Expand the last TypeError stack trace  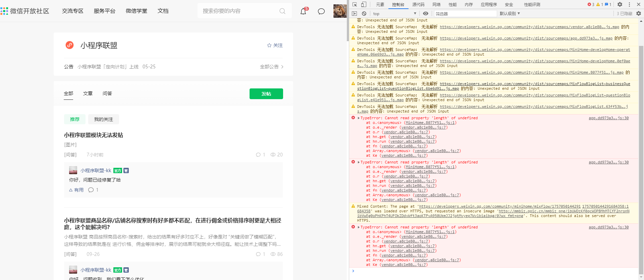pos(359,227)
